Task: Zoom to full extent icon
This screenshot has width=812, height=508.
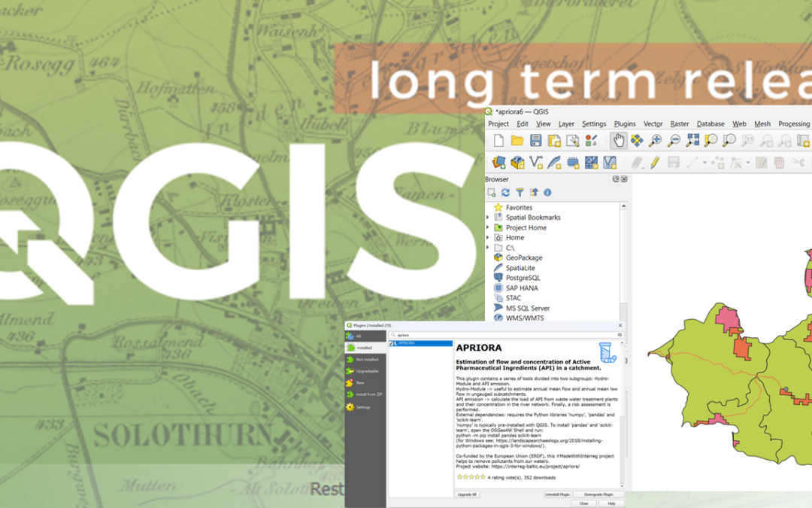Action: click(x=692, y=141)
